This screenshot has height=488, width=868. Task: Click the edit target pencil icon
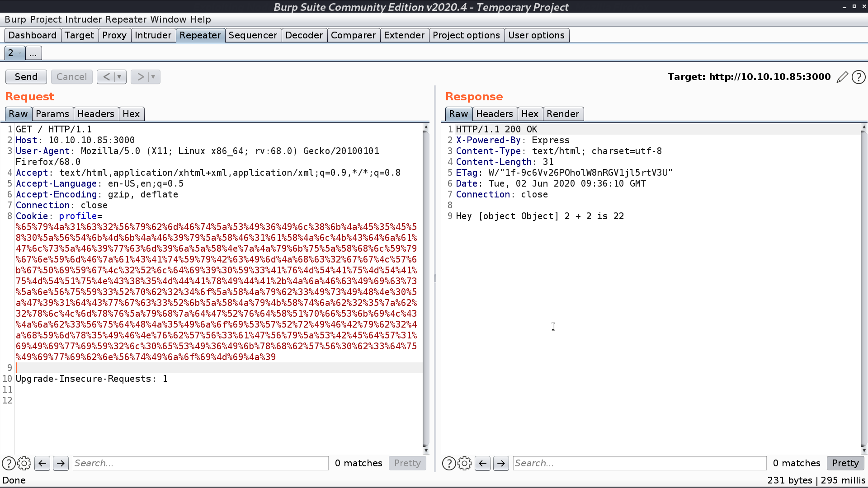842,77
